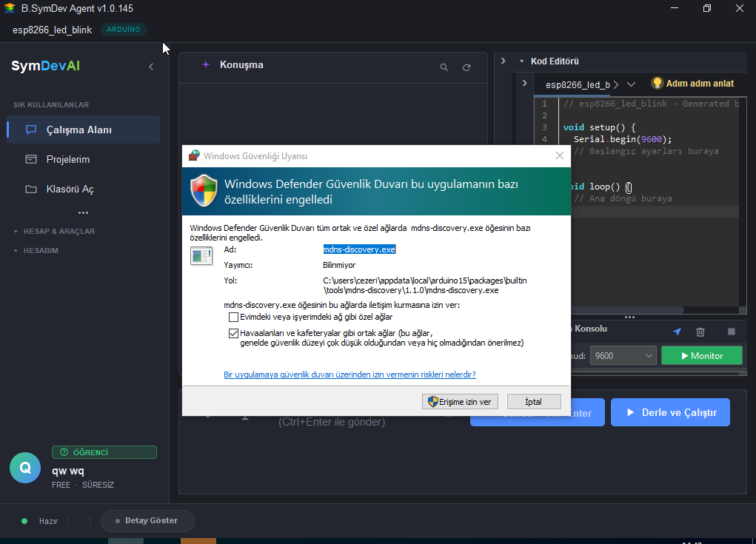Click the send arrow icon in Konsolu panel

pos(677,332)
